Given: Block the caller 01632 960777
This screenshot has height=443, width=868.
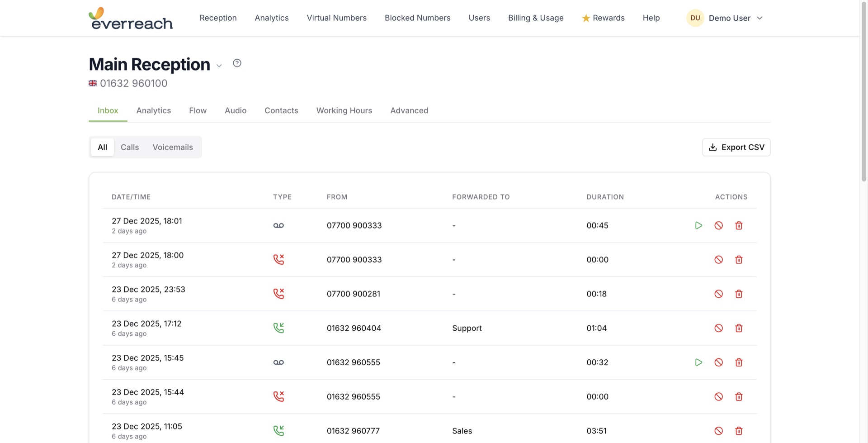Looking at the screenshot, I should (719, 431).
